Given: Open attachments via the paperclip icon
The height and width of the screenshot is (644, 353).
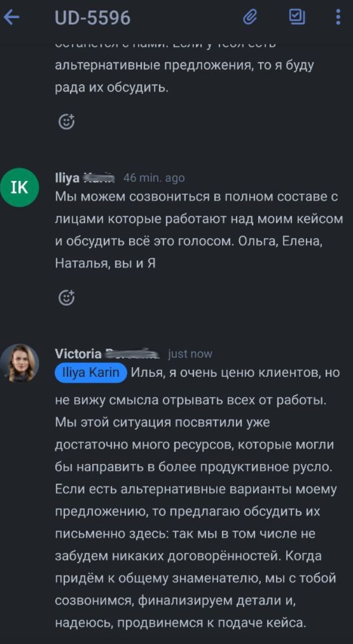Looking at the screenshot, I should (x=250, y=18).
